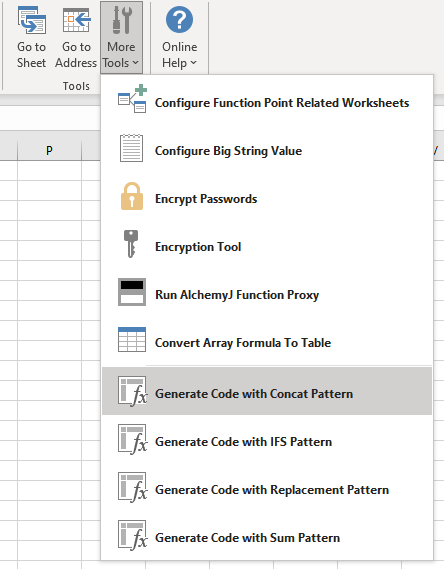Collapse the More Tools dropdown arrow
The image size is (444, 569).
tap(135, 63)
